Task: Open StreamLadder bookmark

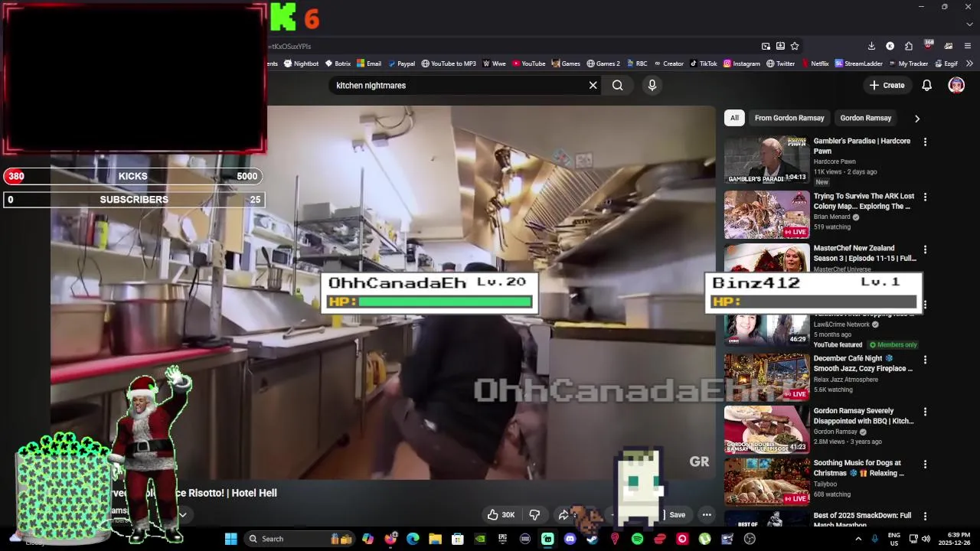Action: pyautogui.click(x=858, y=64)
